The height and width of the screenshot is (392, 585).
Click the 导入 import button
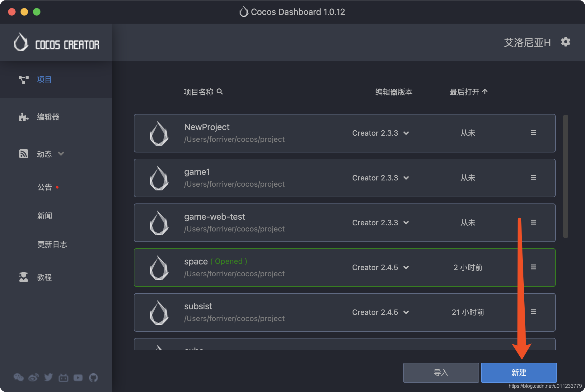441,372
